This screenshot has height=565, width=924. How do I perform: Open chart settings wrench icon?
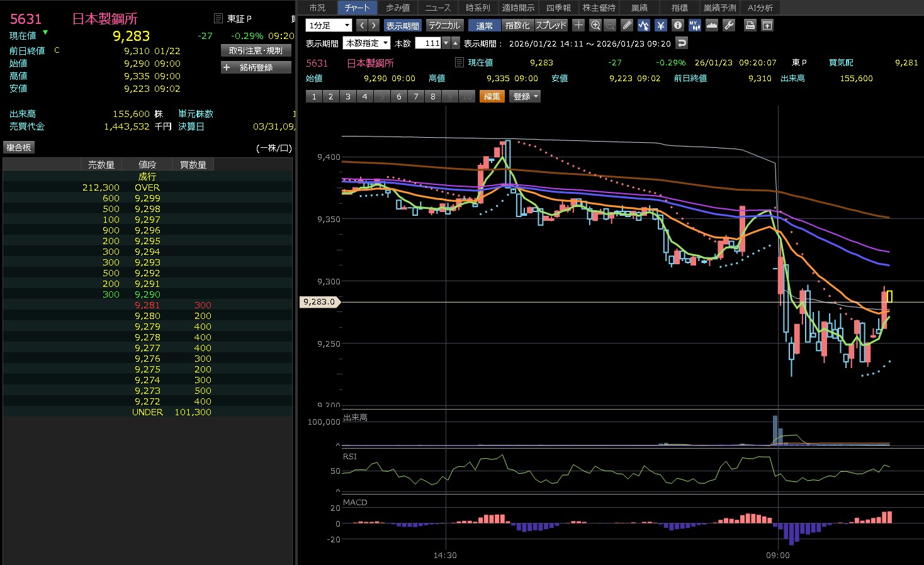pyautogui.click(x=729, y=25)
